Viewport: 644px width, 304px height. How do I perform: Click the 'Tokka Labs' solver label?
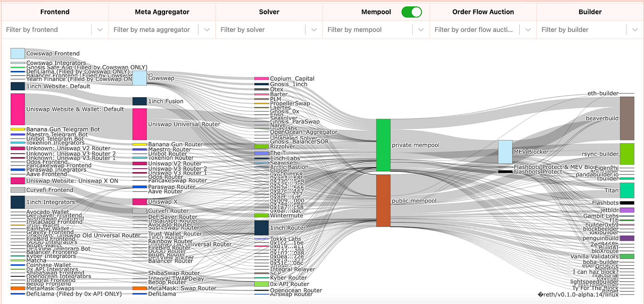(286, 239)
